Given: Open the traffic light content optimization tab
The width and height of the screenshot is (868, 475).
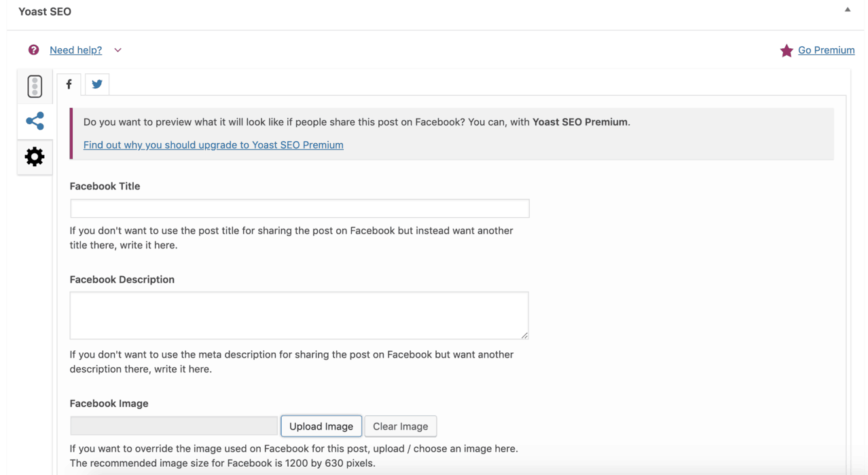Looking at the screenshot, I should point(35,86).
